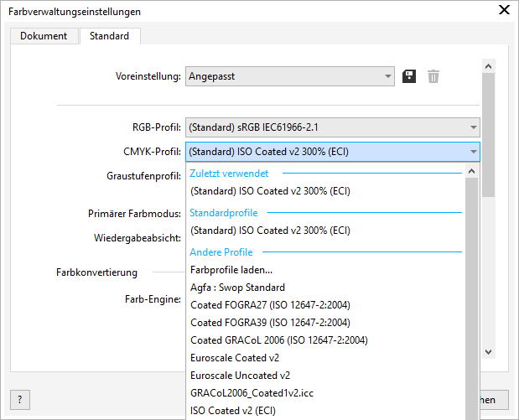Choose Farbprofile laden... from the list
Image resolution: width=519 pixels, height=420 pixels.
click(231, 270)
